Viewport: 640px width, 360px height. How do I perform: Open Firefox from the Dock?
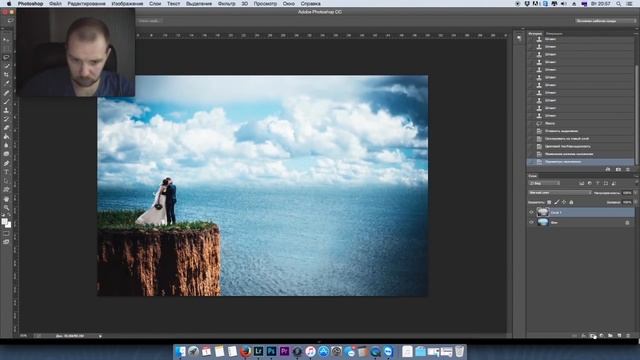click(245, 351)
